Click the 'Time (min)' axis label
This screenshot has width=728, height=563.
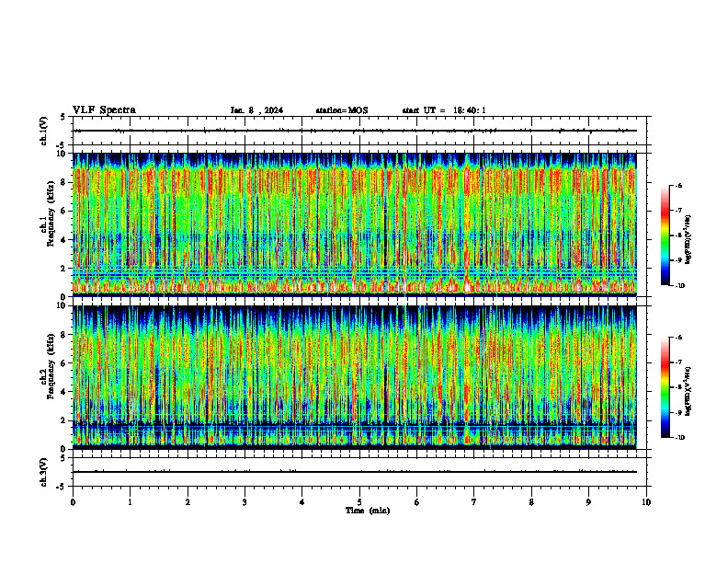(x=368, y=511)
